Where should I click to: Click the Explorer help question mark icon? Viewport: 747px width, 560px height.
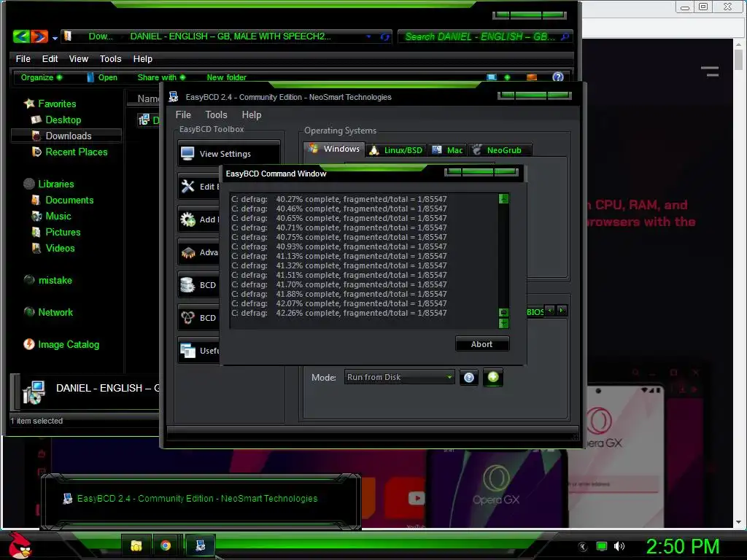558,77
